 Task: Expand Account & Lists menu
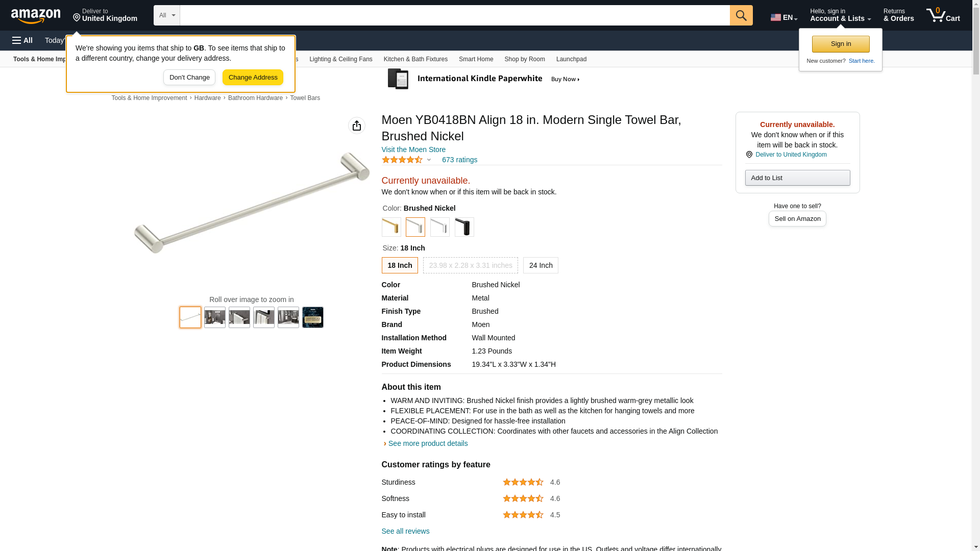[x=840, y=15]
